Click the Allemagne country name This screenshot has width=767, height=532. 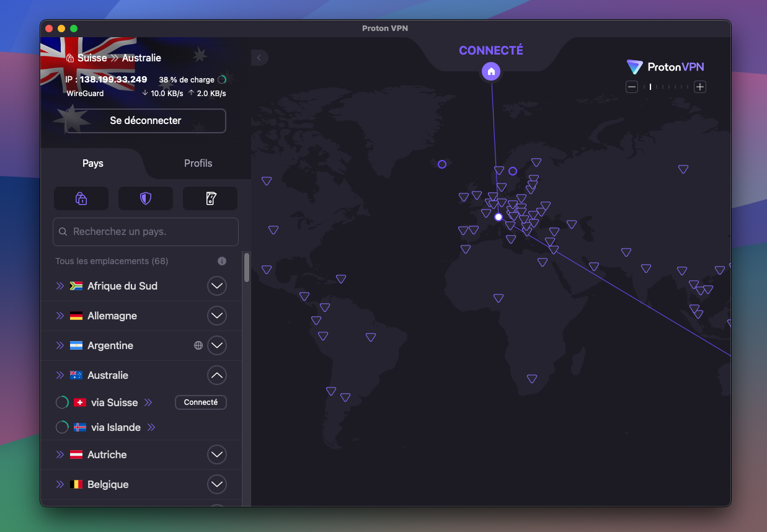(112, 316)
